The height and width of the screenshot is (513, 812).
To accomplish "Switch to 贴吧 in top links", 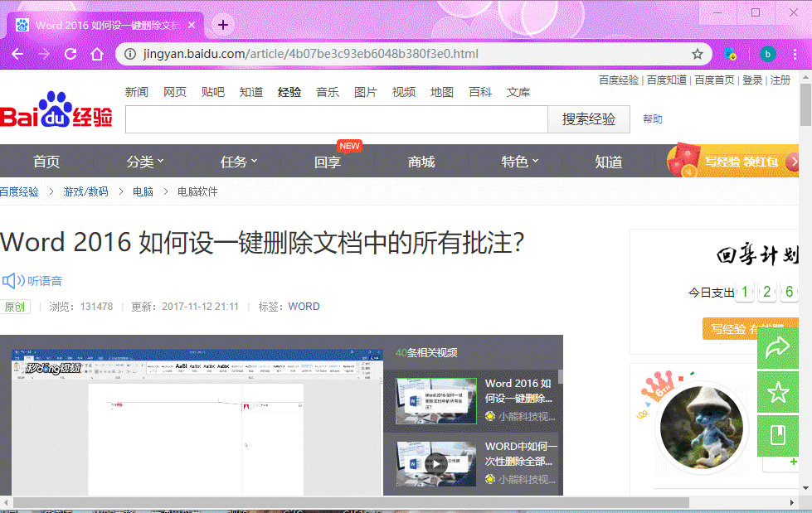I will click(213, 92).
